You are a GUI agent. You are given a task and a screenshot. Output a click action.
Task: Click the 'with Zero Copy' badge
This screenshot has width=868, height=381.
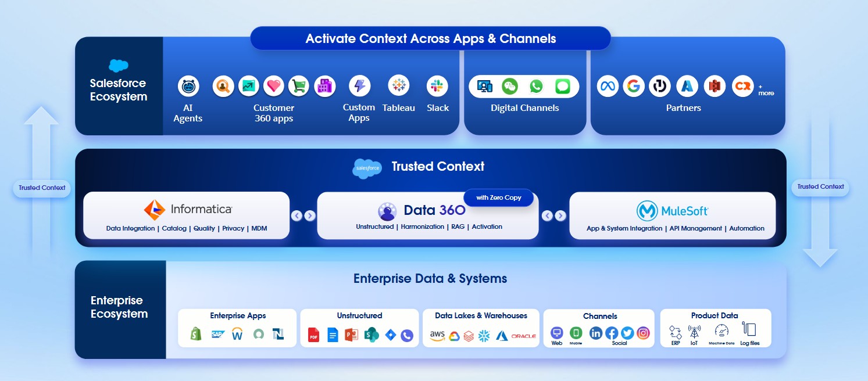[x=498, y=197]
